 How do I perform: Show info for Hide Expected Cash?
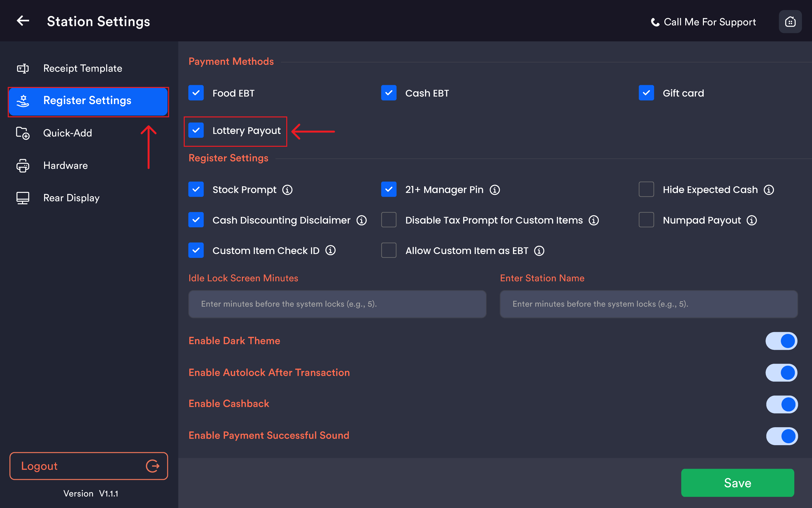(769, 190)
